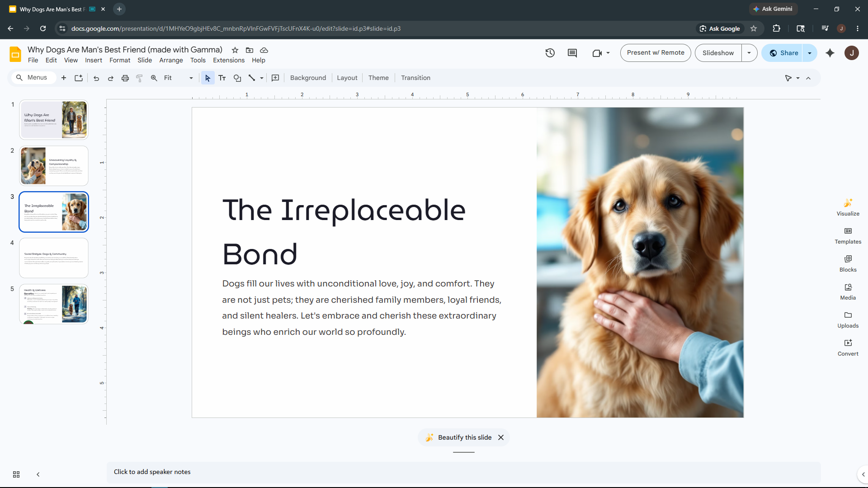Star the presentation title
Viewport: 868px width, 488px height.
[235, 50]
